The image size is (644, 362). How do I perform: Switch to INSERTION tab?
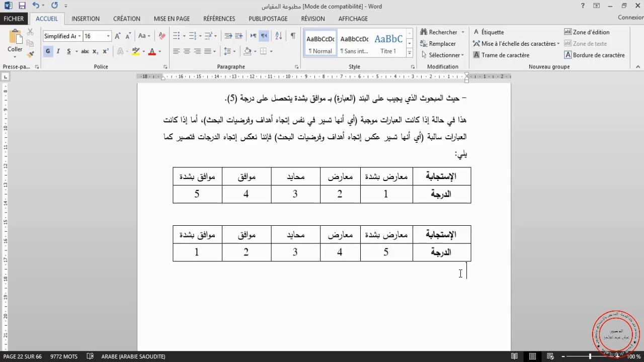(x=86, y=19)
